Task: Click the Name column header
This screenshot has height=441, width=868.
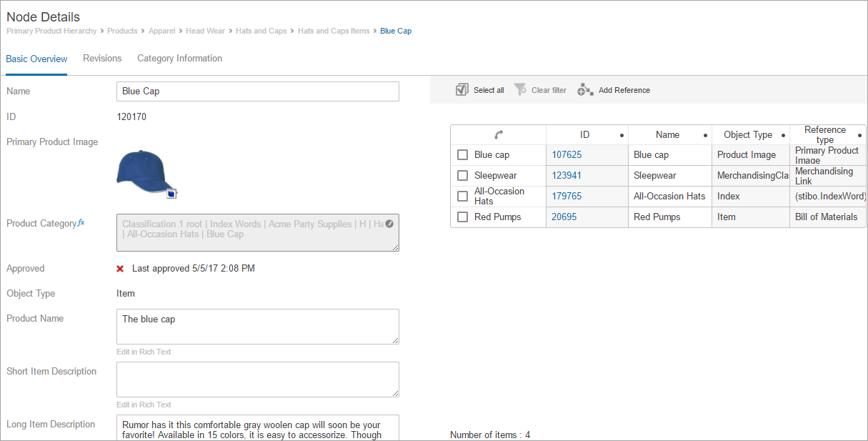Action: 670,135
